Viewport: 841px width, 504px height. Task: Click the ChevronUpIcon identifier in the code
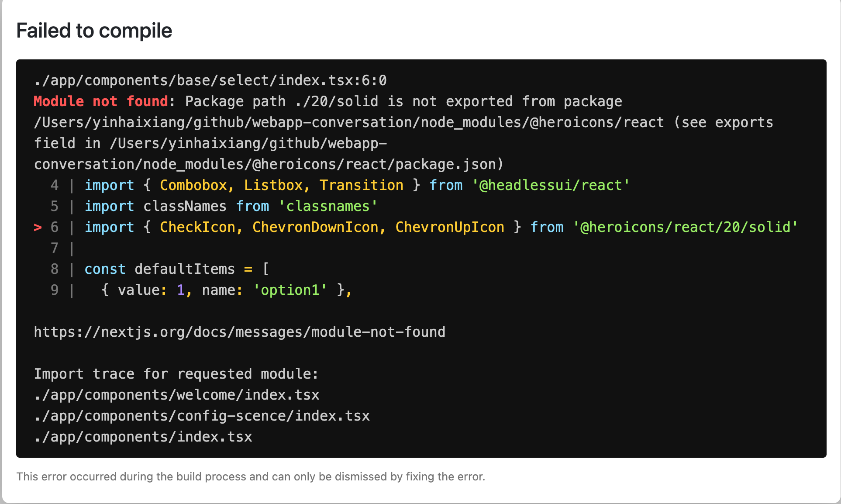click(x=450, y=227)
